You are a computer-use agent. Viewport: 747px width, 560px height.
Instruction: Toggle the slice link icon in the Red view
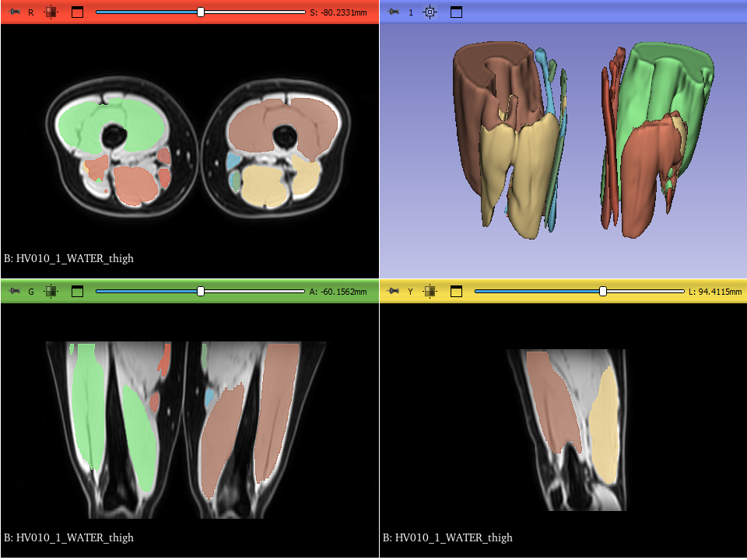(51, 12)
